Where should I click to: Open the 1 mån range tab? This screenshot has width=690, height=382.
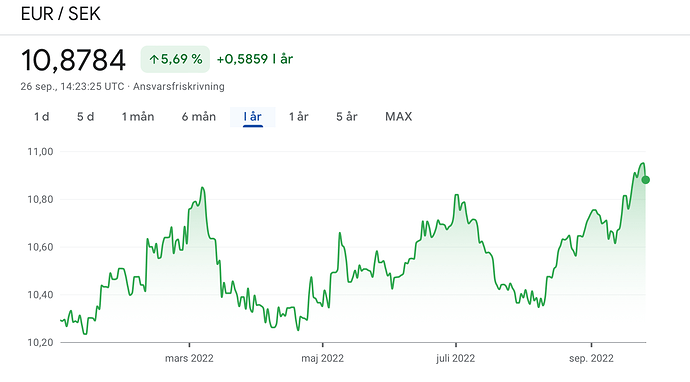click(138, 117)
